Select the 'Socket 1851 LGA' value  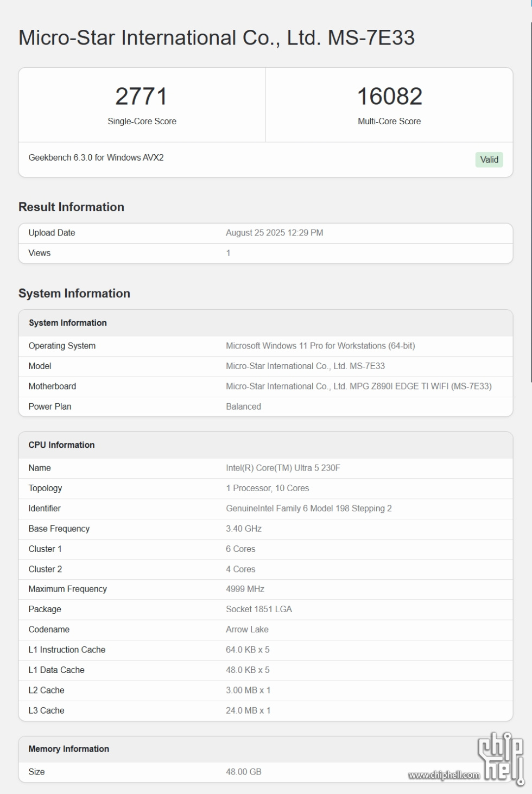click(259, 609)
